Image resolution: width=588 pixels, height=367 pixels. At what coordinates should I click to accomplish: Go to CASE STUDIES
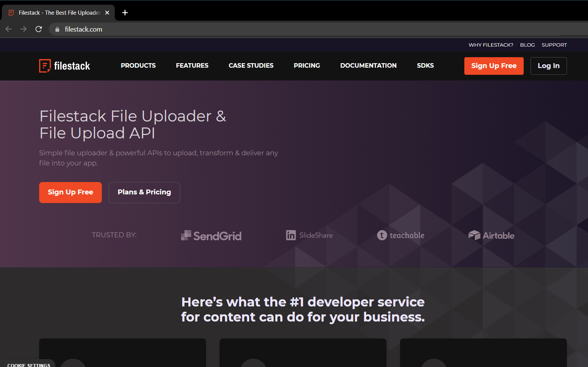pyautogui.click(x=251, y=65)
